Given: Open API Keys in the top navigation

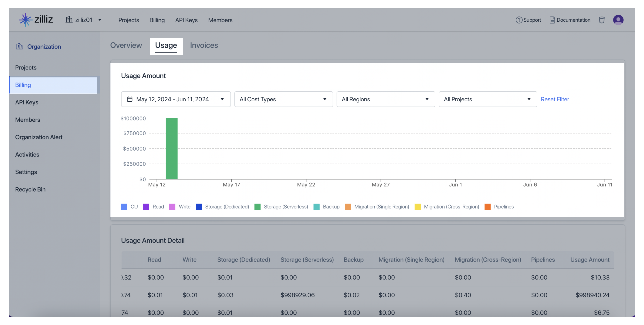Looking at the screenshot, I should (x=186, y=20).
